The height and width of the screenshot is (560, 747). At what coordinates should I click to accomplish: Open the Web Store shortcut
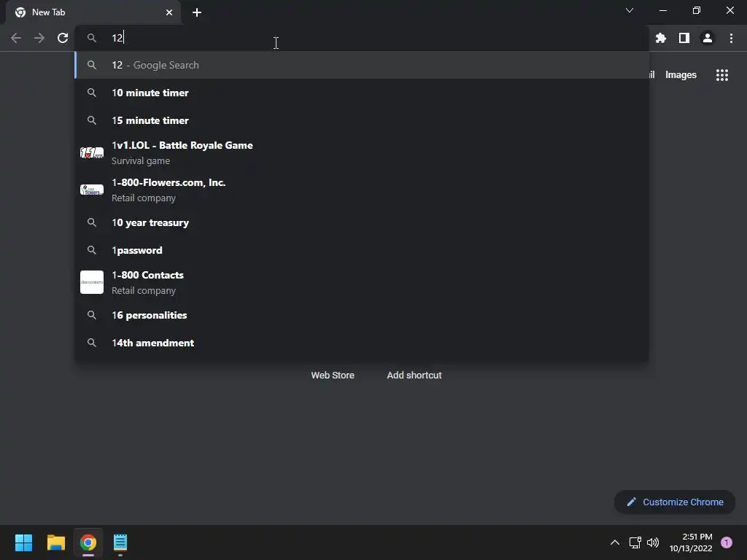[x=333, y=376]
